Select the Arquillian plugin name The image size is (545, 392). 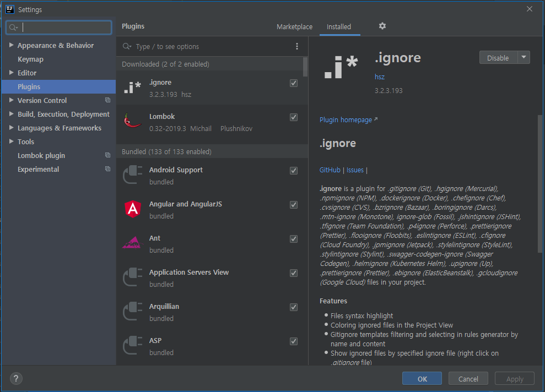[x=164, y=307]
